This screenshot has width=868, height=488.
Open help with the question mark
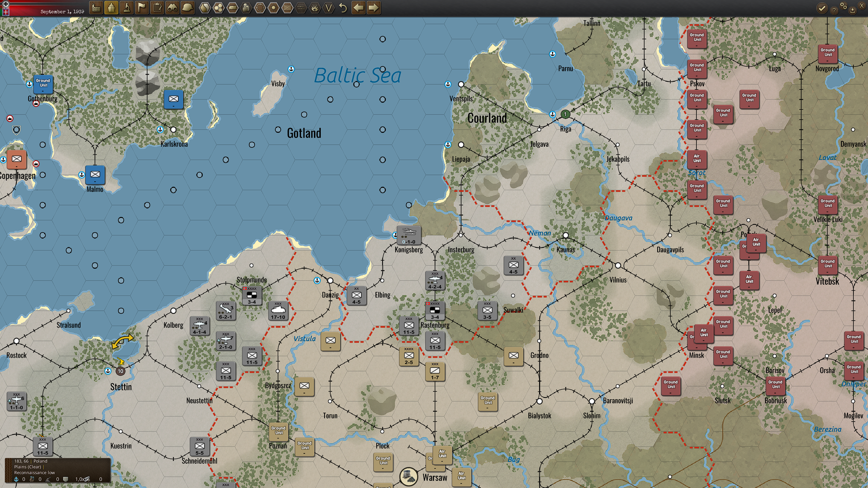[834, 11]
